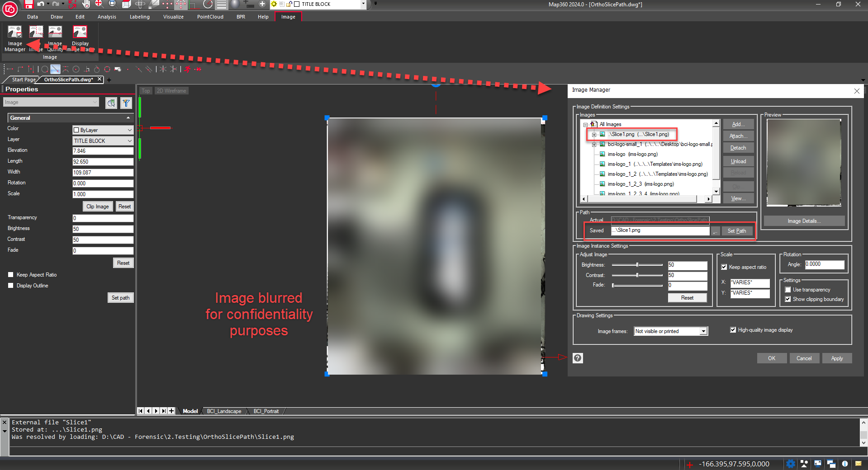The width and height of the screenshot is (868, 470).
Task: Click the red running figure snap icon
Action: (x=187, y=69)
